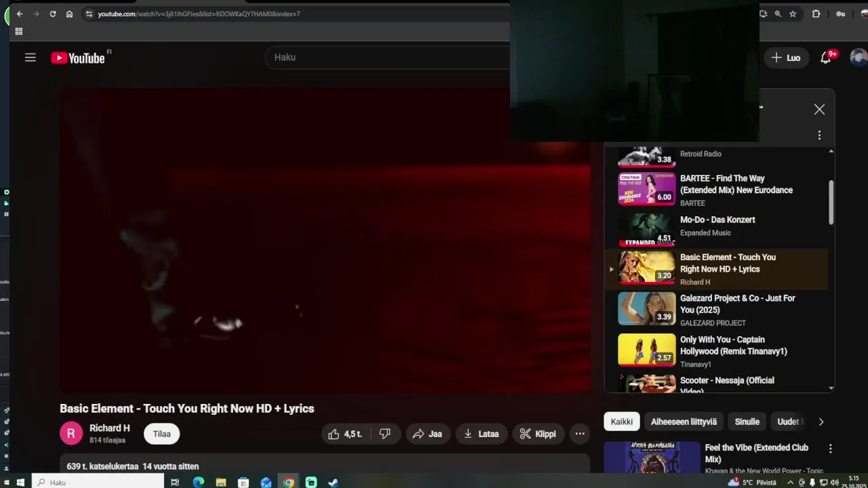The height and width of the screenshot is (488, 868).
Task: Select Scooter - Nessaja playlist entry
Action: 716,383
